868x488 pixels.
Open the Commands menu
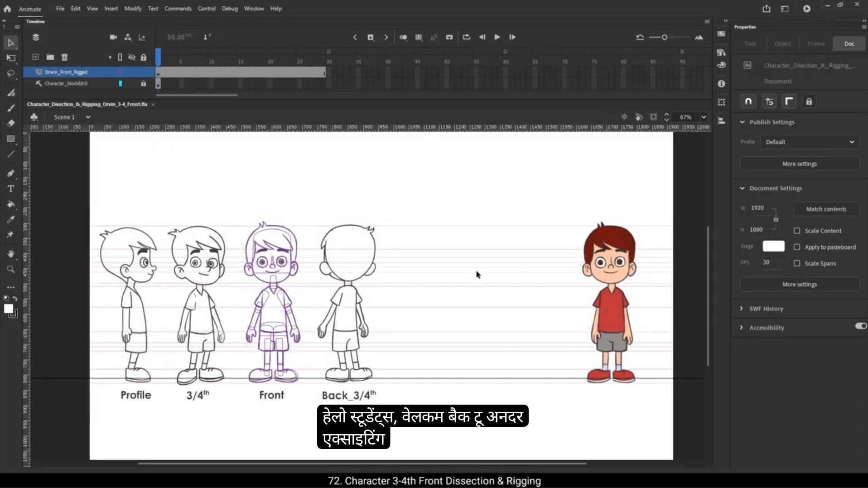(x=178, y=9)
